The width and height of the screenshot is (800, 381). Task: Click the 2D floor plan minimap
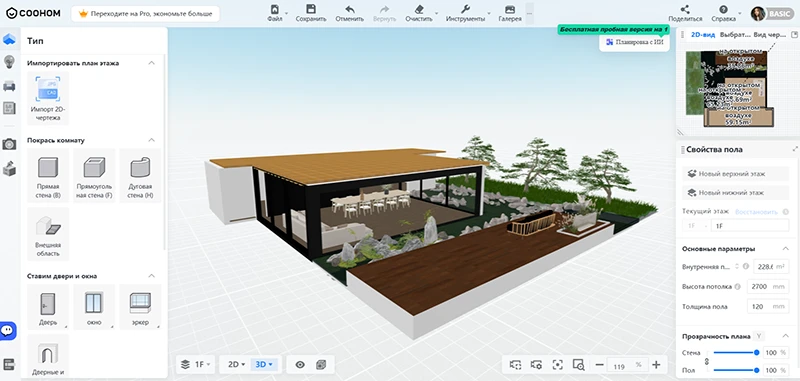(x=730, y=89)
